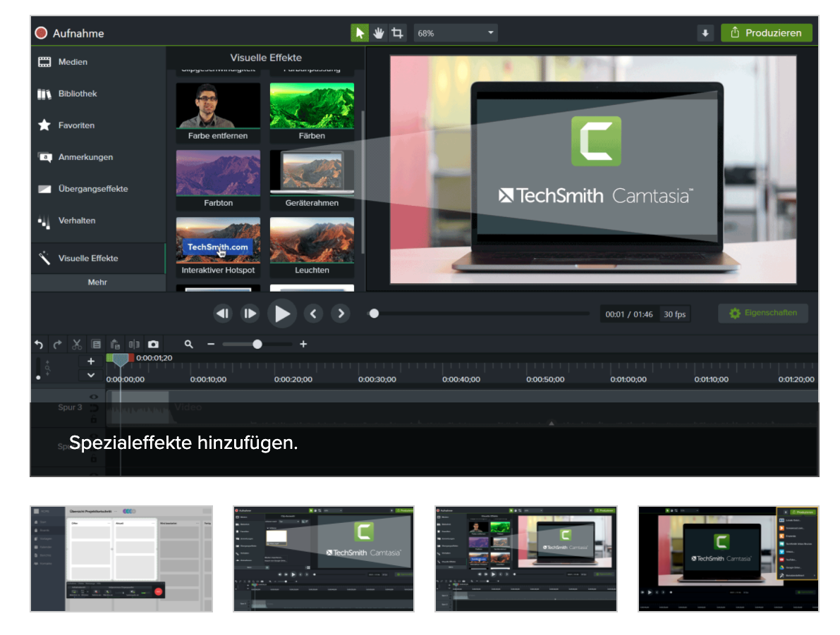Viewport: 840px width, 635px height.
Task: Click the large Play button
Action: click(282, 314)
